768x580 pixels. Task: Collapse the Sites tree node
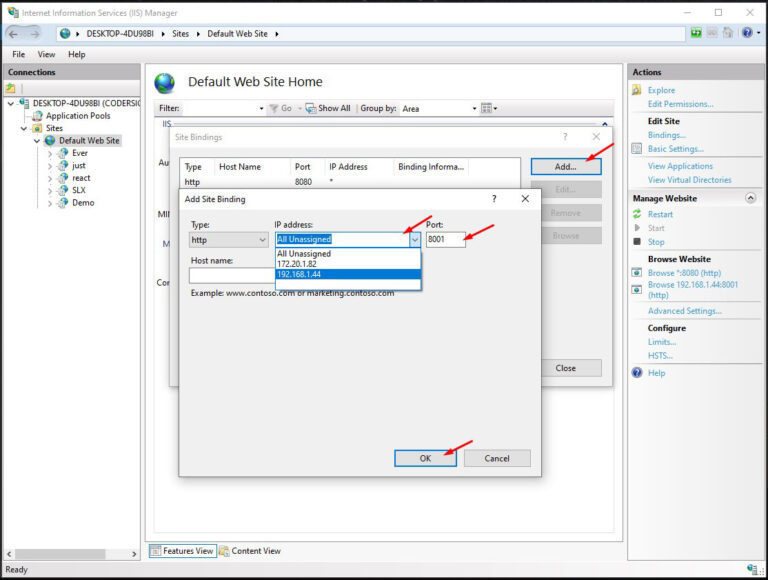click(24, 129)
